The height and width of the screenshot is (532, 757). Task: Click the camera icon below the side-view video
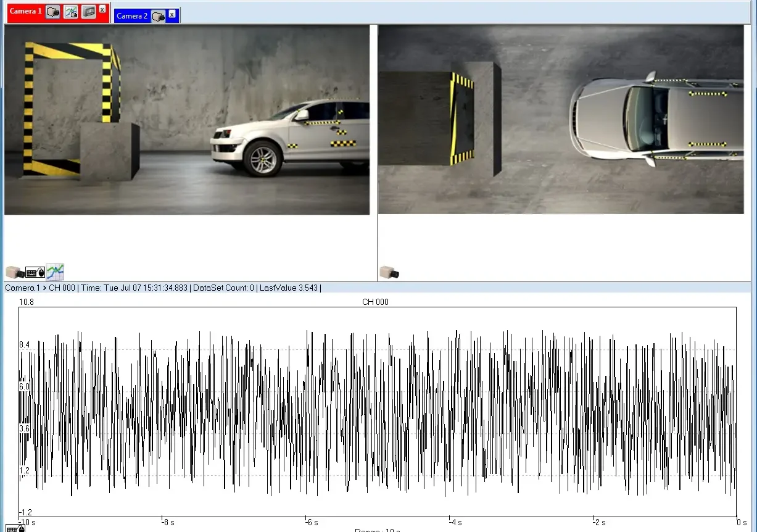(15, 272)
